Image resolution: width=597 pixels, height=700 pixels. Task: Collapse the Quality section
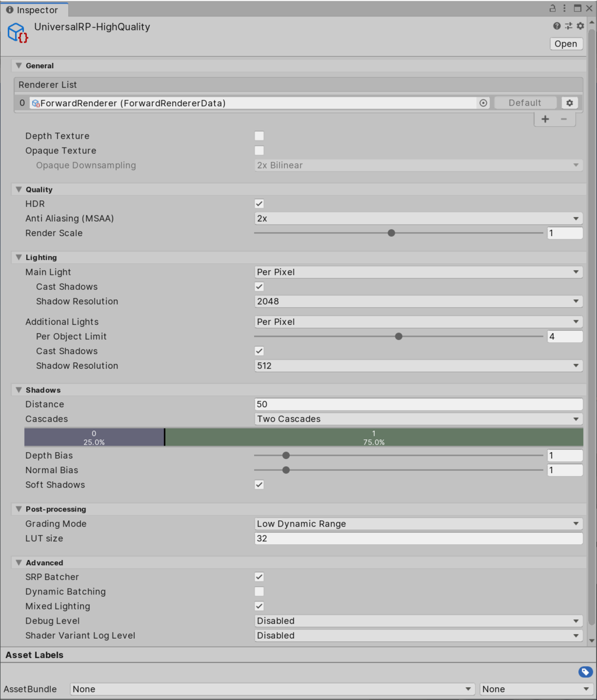point(19,190)
